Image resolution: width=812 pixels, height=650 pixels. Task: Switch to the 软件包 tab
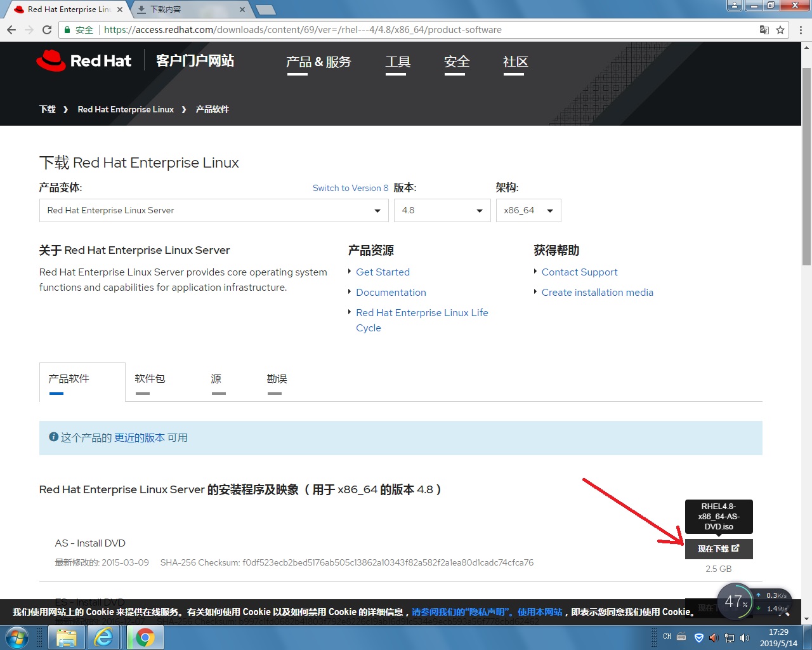150,379
